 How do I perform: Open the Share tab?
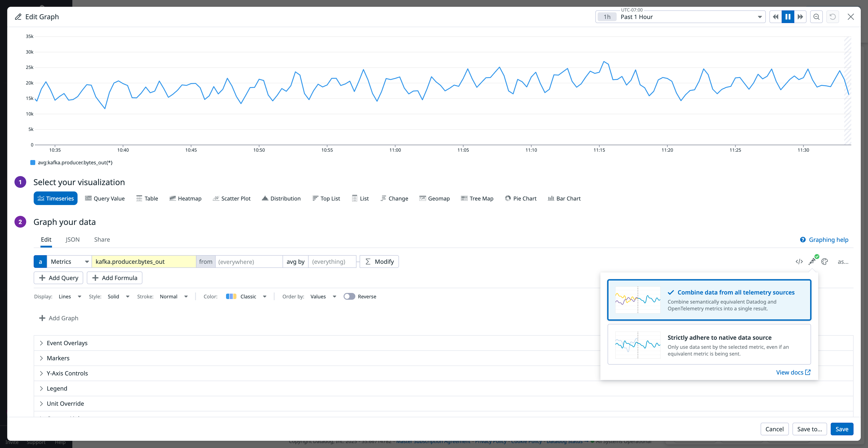[x=102, y=240]
